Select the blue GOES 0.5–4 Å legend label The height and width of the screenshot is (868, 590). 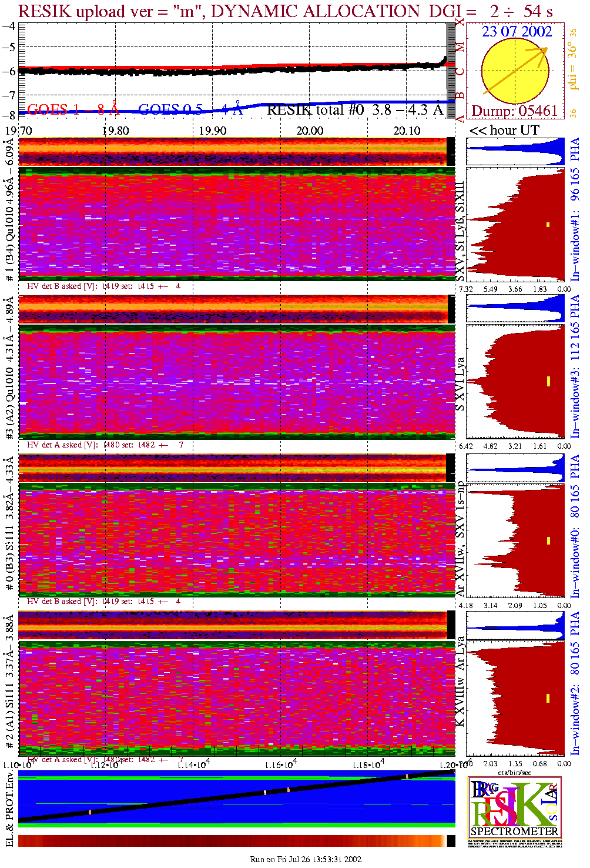[190, 109]
